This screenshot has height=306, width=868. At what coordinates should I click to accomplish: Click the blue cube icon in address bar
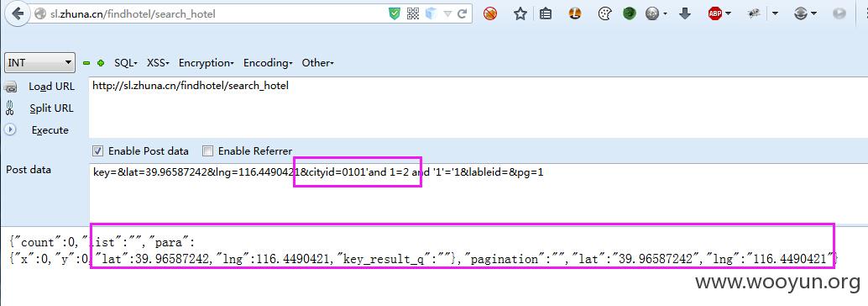(431, 13)
